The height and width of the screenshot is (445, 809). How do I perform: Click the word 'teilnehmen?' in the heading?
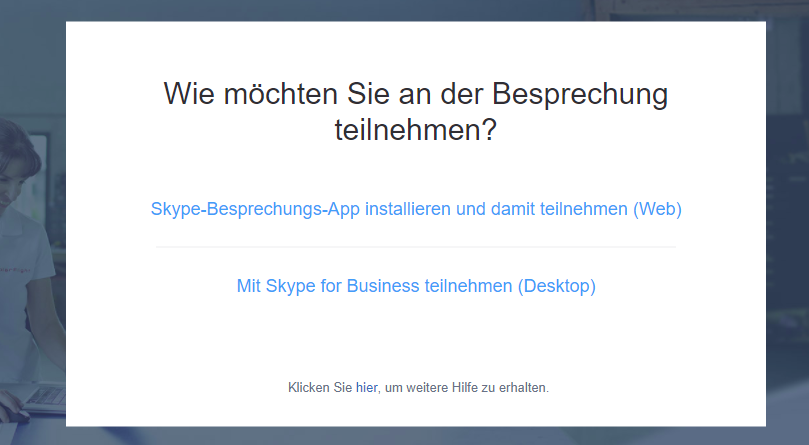416,130
